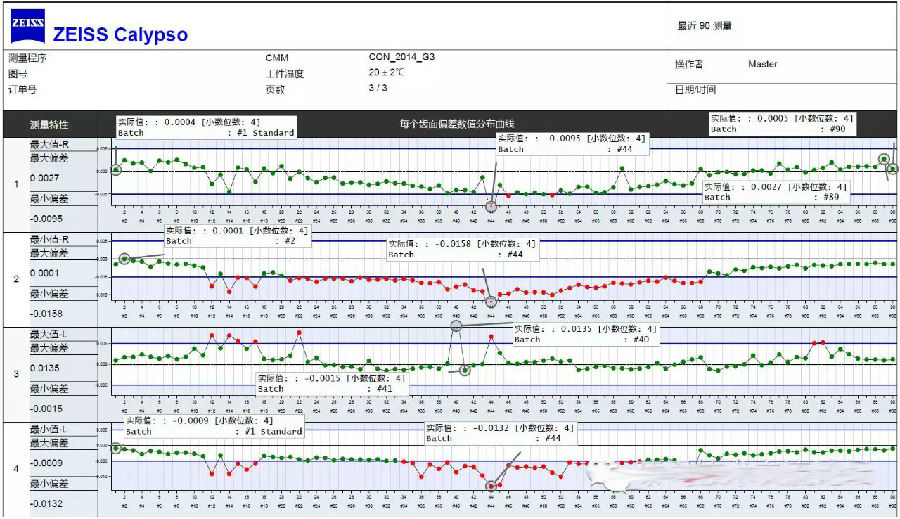
Task: Select the "最小值-L" characteristic in row 4
Action: (x=48, y=429)
